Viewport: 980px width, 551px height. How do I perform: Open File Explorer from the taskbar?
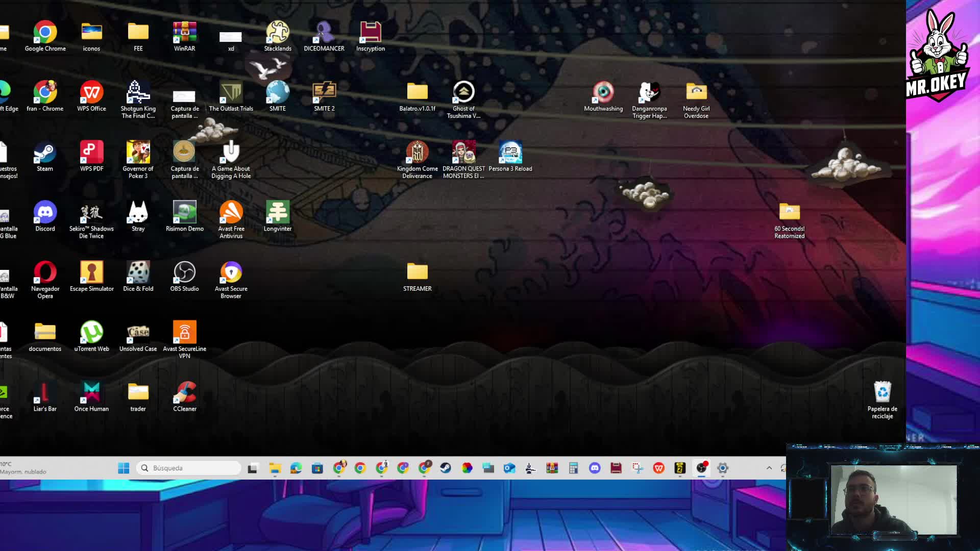[275, 468]
